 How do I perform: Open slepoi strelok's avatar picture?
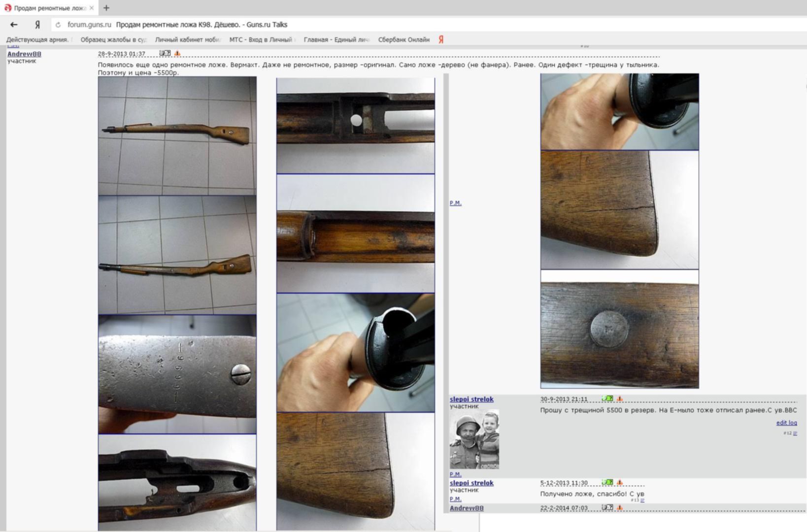474,439
